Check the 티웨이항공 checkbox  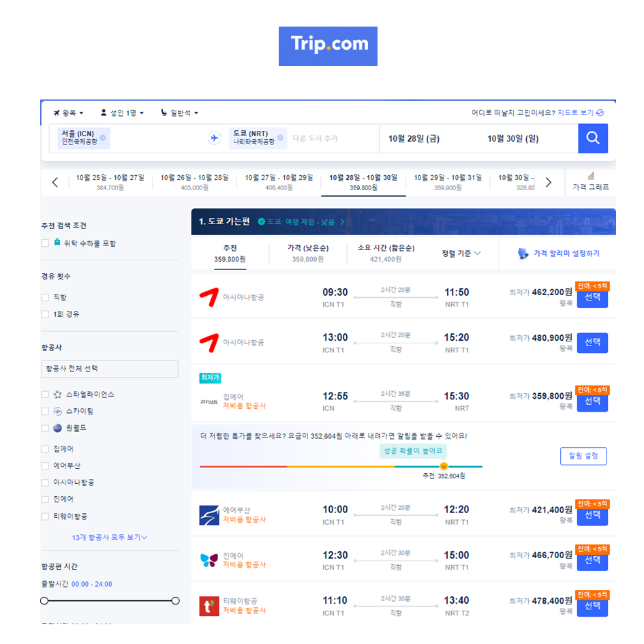[45, 517]
